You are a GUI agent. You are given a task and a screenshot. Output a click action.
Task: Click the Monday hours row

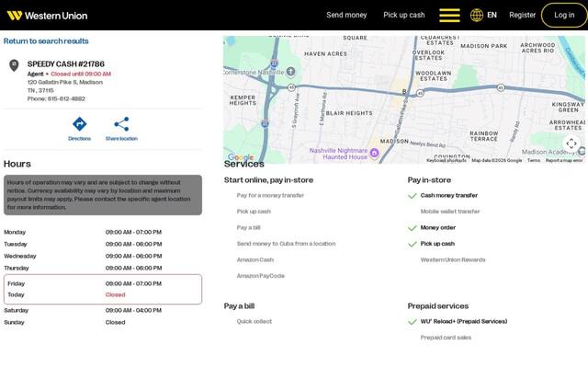(103, 232)
